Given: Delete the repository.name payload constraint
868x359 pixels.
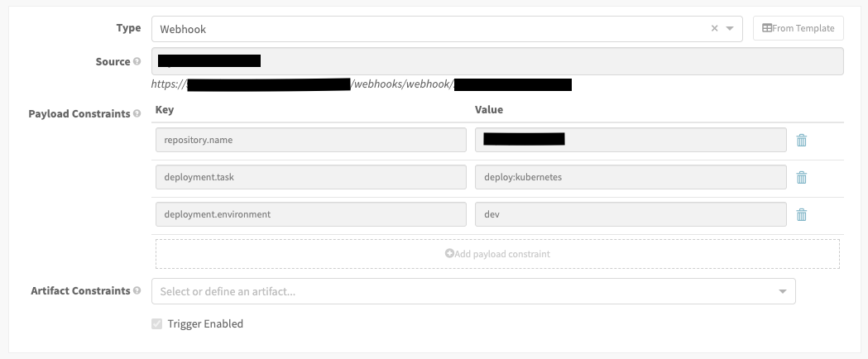Looking at the screenshot, I should click(801, 140).
